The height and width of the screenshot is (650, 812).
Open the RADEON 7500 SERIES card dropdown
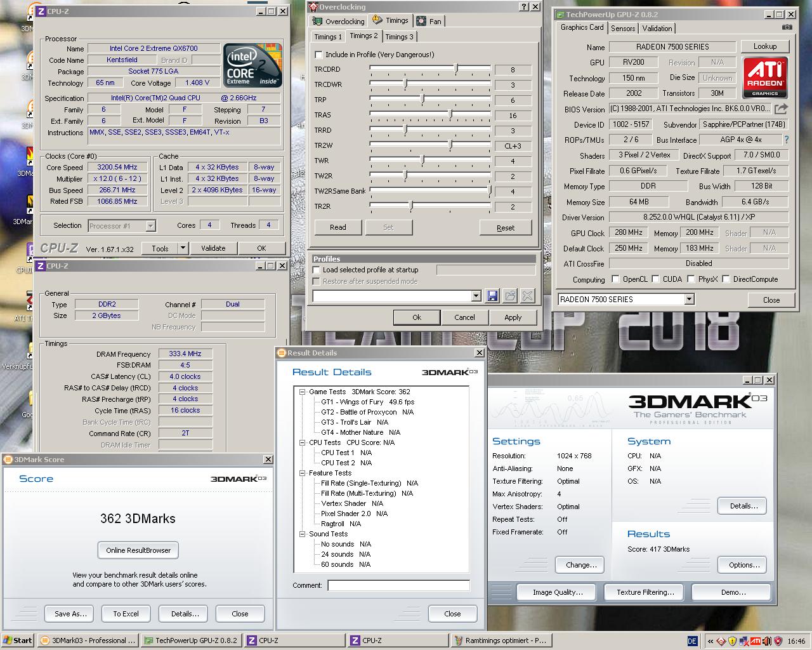689,300
